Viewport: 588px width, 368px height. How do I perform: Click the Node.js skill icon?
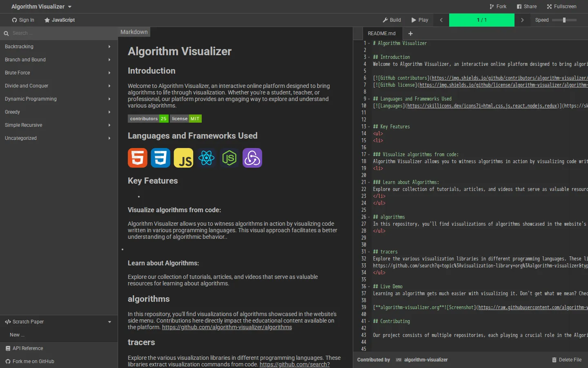pos(229,158)
